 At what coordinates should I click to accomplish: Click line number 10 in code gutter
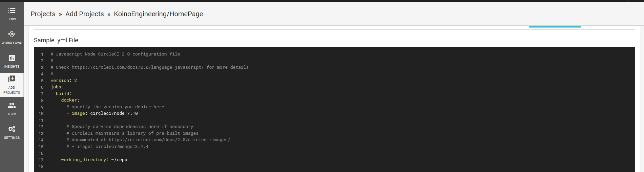[41, 114]
